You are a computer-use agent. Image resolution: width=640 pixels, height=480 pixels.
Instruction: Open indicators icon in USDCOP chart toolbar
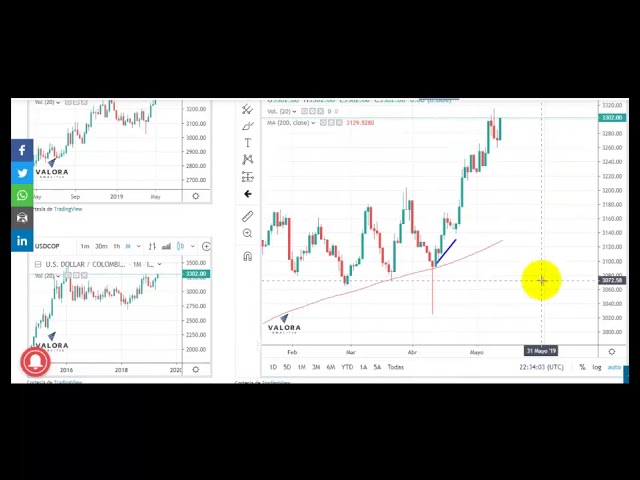166,246
